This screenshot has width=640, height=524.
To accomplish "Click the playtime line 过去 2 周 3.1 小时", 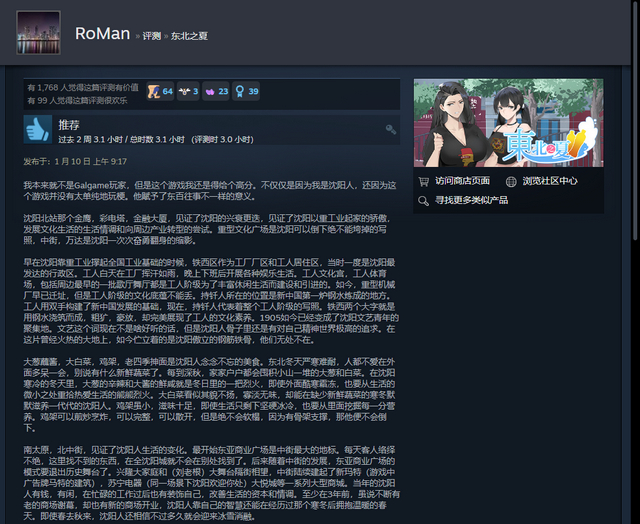I will 156,140.
